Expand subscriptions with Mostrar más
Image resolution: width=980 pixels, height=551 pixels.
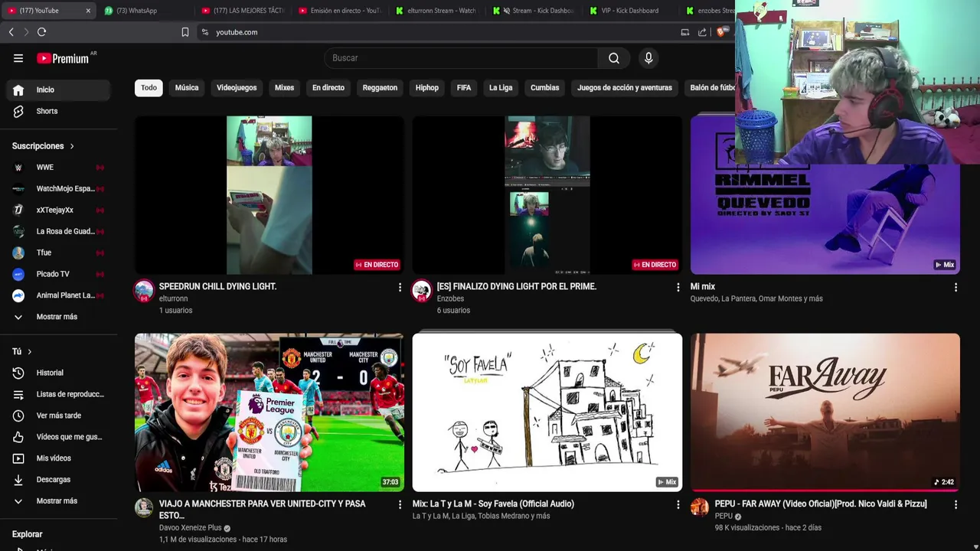point(59,317)
